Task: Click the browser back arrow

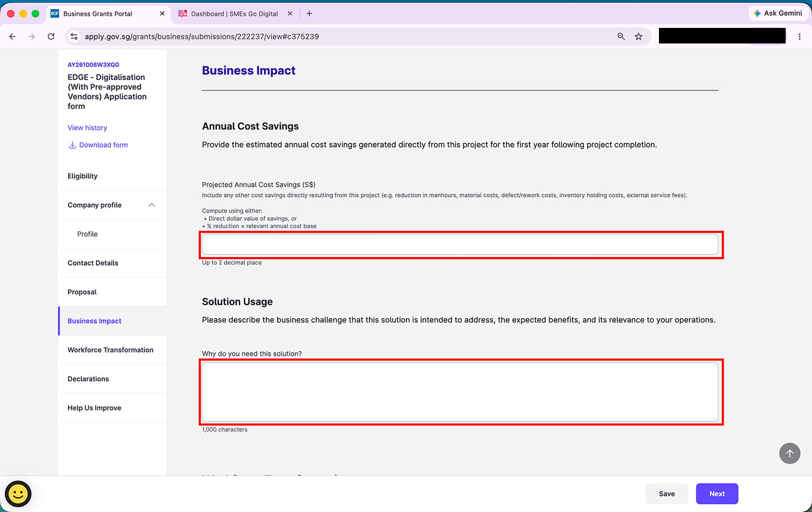Action: (x=12, y=36)
